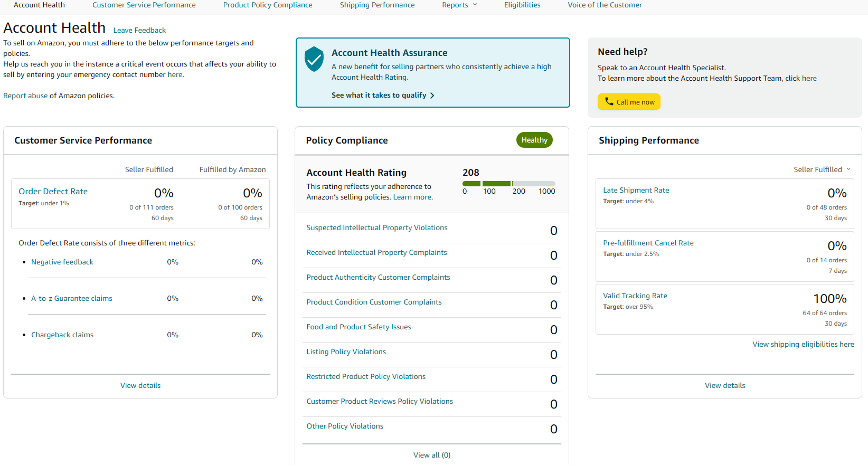Click the Need help? heading
This screenshot has width=868, height=465.
click(x=622, y=52)
